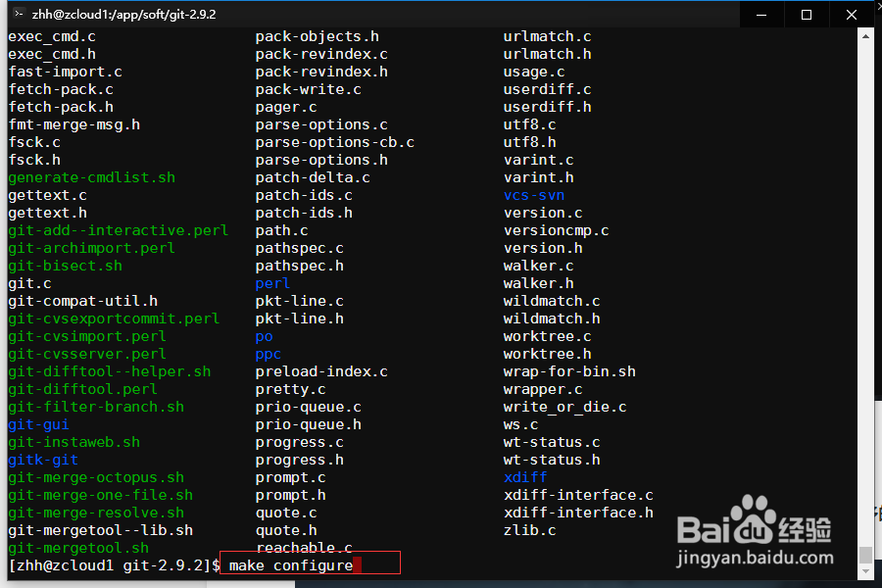
Task: Click blue directory 'xdiff'
Action: [525, 477]
